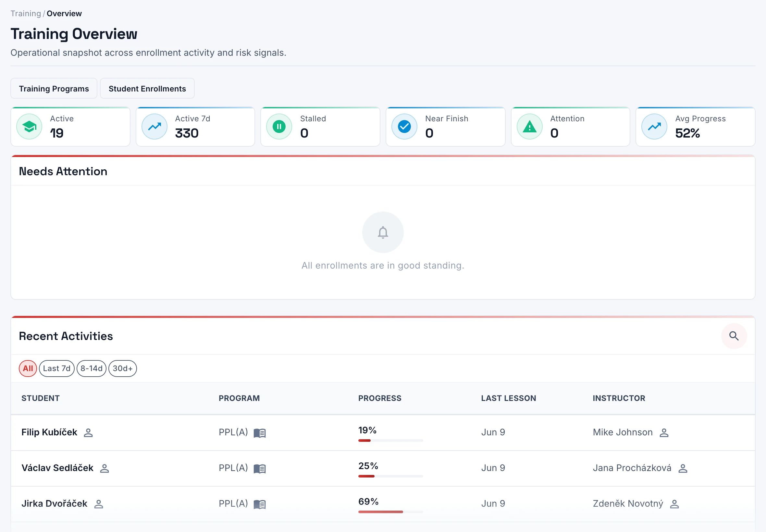Click the Stalled pause icon

point(279,127)
